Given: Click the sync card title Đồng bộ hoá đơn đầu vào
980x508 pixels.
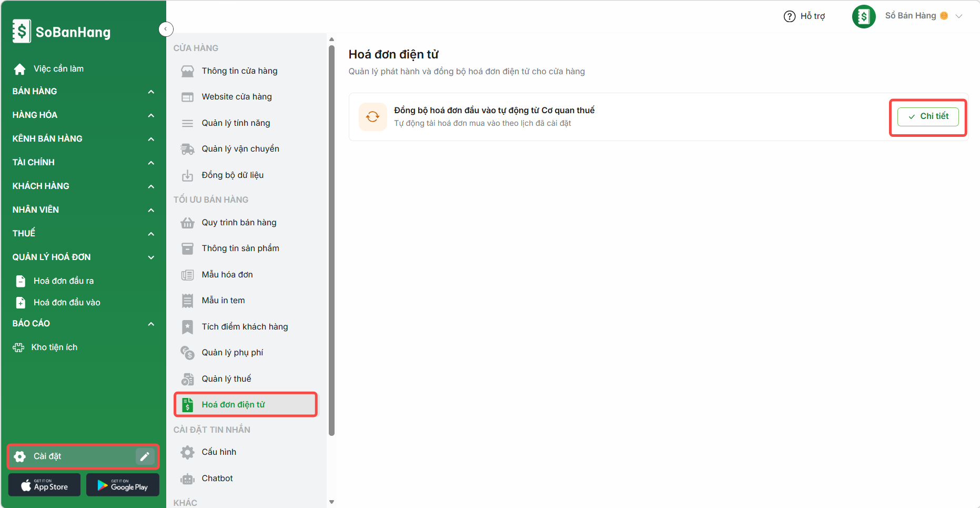Looking at the screenshot, I should (x=494, y=111).
